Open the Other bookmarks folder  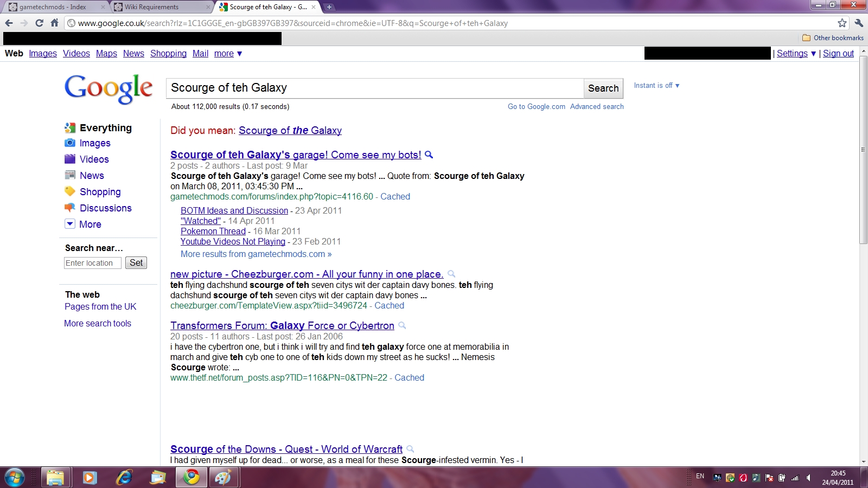(x=833, y=38)
